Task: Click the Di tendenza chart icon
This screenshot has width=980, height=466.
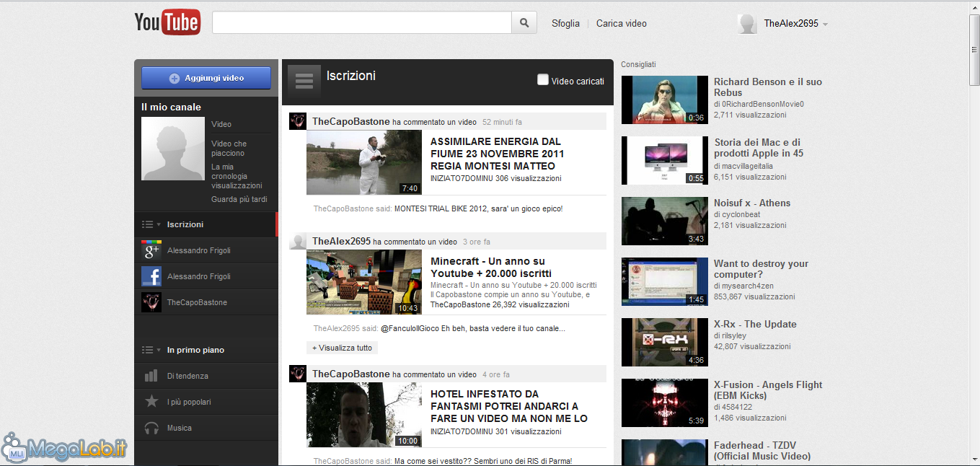Action: click(151, 376)
